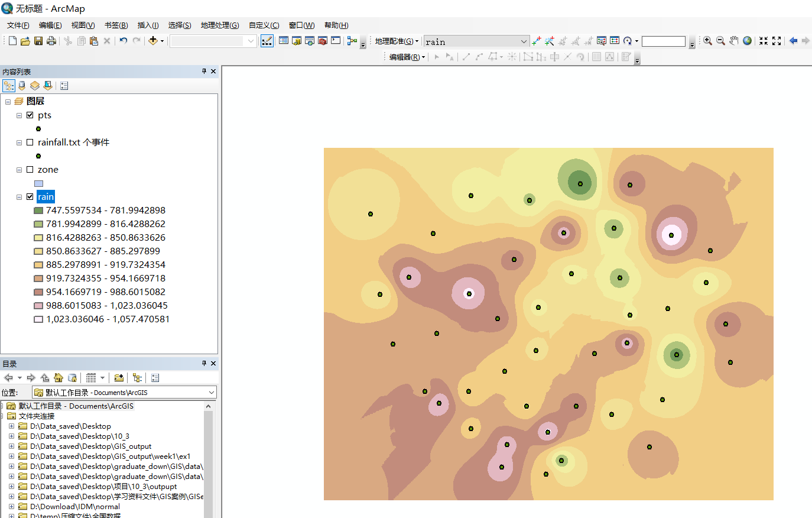
Task: Click Fixed Zoom In arrows icon
Action: pos(764,41)
